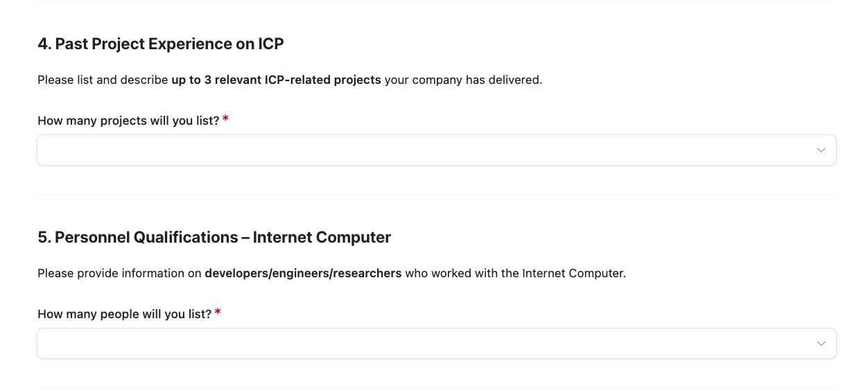The height and width of the screenshot is (391, 868).
Task: Click the divider line above section 4 heading
Action: [x=437, y=1]
